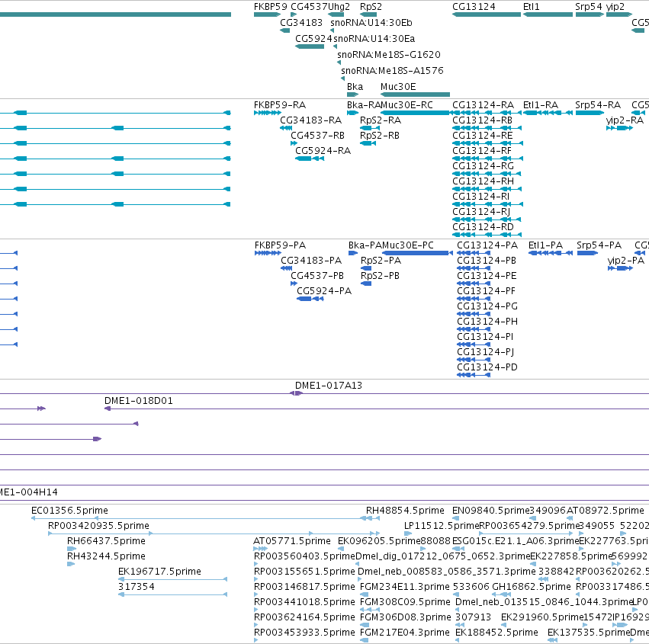Click the CG34183-PA protein label
The image size is (649, 644).
(x=311, y=261)
